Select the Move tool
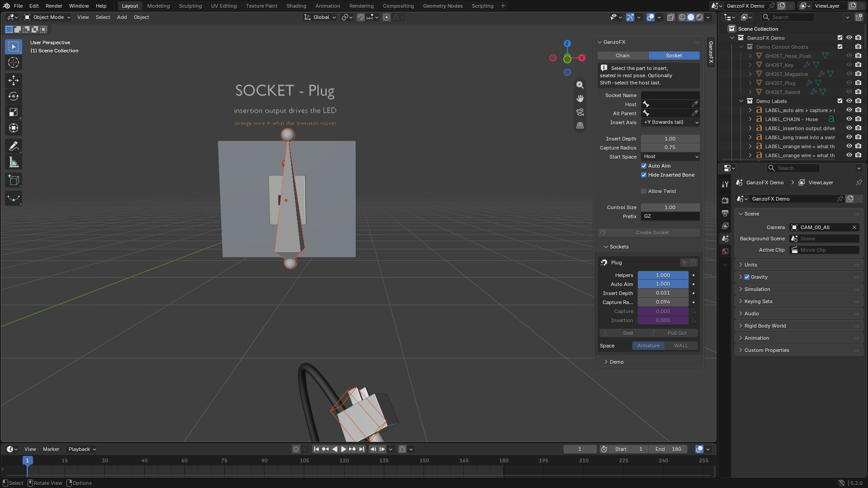 click(14, 80)
